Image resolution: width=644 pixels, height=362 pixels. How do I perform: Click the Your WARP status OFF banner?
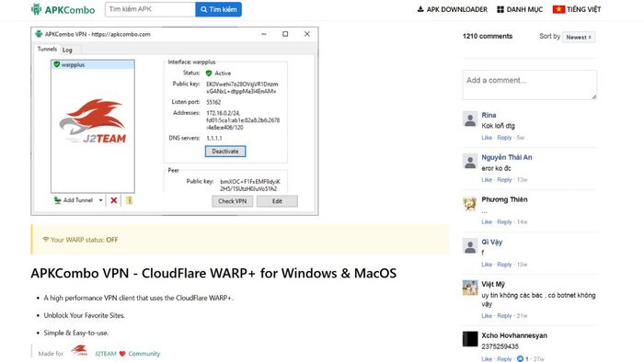click(240, 240)
